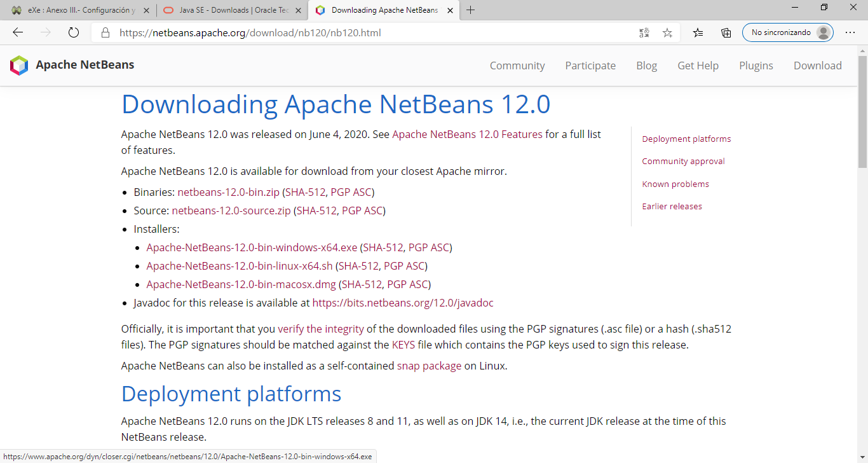View site info via the padlock icon
This screenshot has width=868, height=463.
105,32
